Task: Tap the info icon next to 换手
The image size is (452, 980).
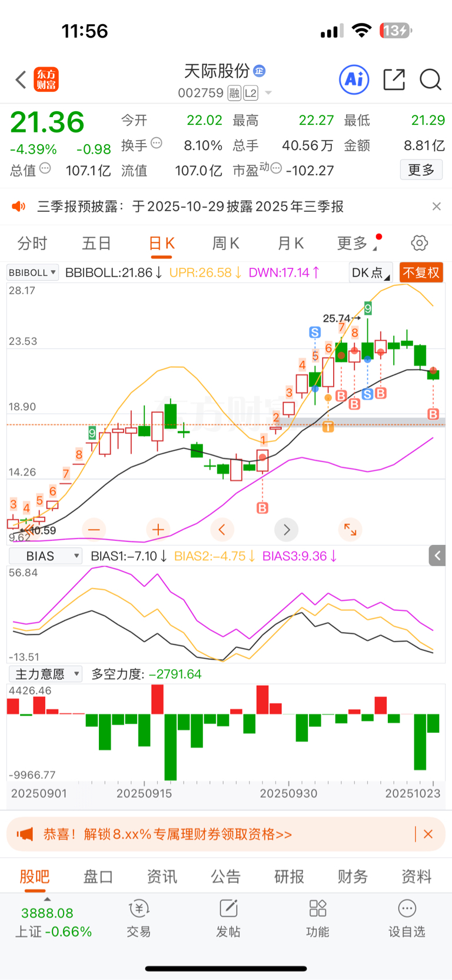Action: pyautogui.click(x=156, y=143)
